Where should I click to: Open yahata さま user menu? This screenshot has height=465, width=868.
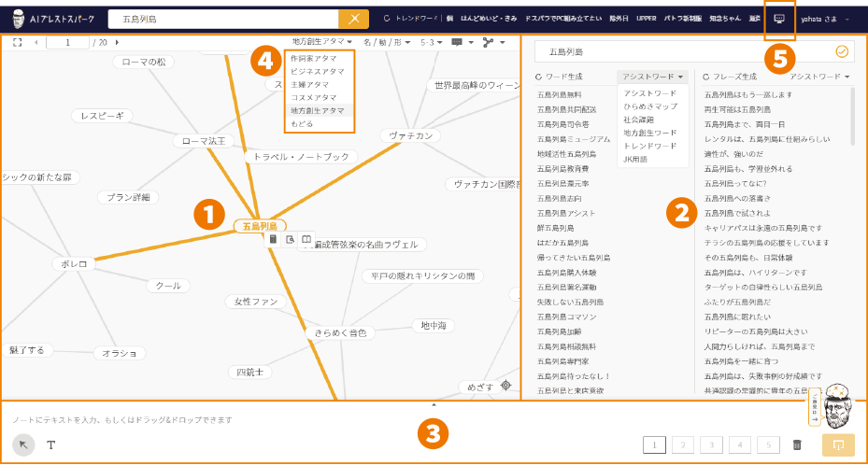[824, 19]
